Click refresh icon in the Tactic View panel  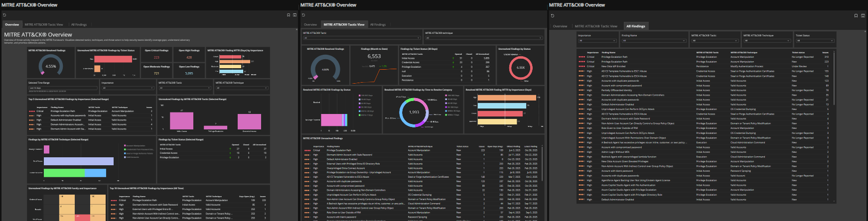(303, 15)
